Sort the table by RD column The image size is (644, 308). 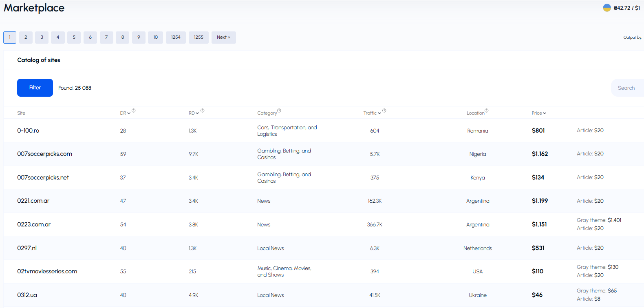click(x=194, y=113)
